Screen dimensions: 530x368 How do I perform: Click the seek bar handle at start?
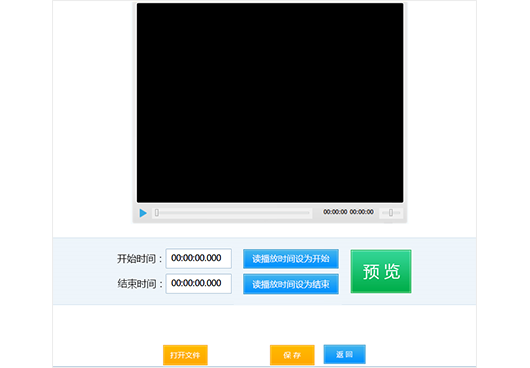[157, 213]
